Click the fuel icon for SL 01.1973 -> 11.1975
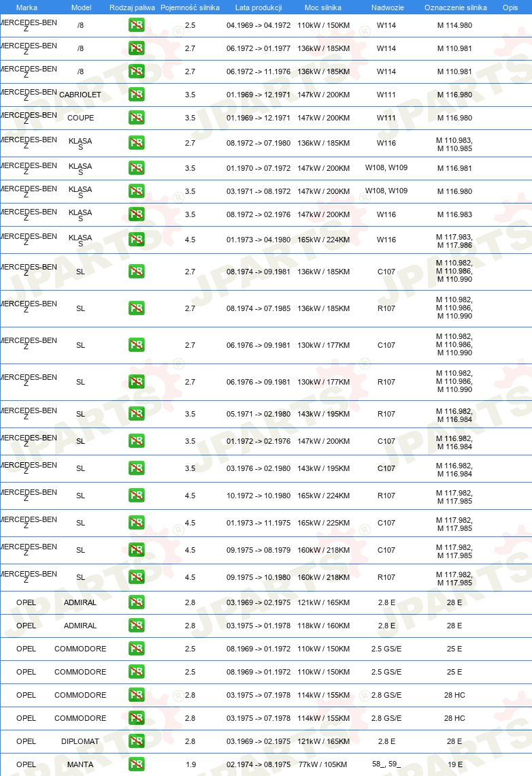The image size is (532, 776). (x=137, y=523)
